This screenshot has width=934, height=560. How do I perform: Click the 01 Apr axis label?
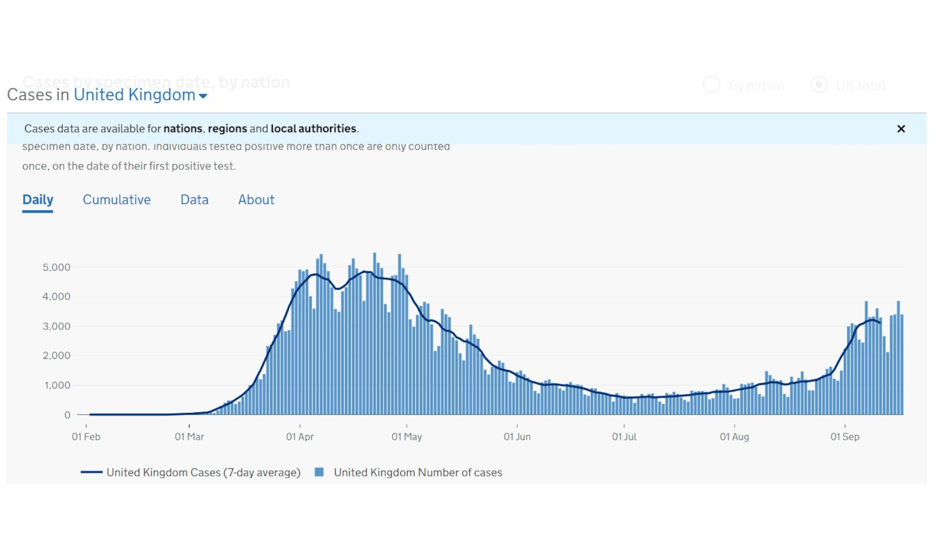pyautogui.click(x=300, y=437)
